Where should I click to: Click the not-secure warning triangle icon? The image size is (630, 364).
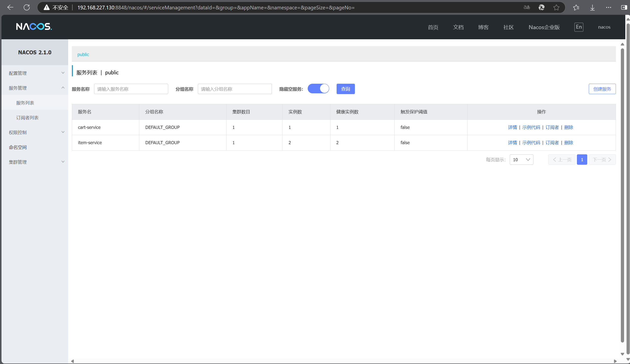(46, 7)
